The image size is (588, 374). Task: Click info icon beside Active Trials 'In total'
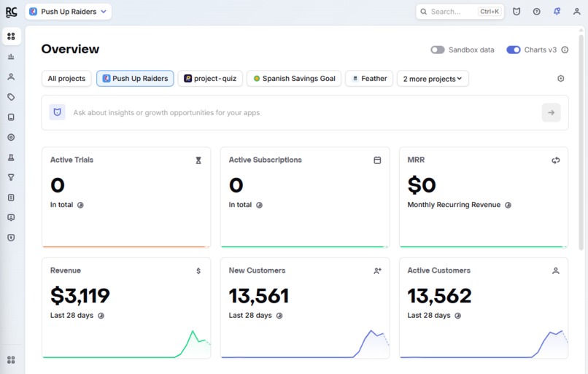coord(80,205)
